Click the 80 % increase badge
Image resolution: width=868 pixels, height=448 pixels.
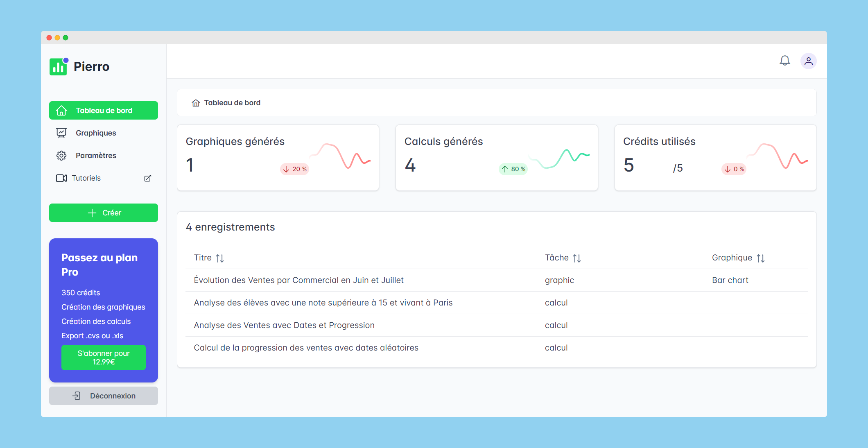513,169
